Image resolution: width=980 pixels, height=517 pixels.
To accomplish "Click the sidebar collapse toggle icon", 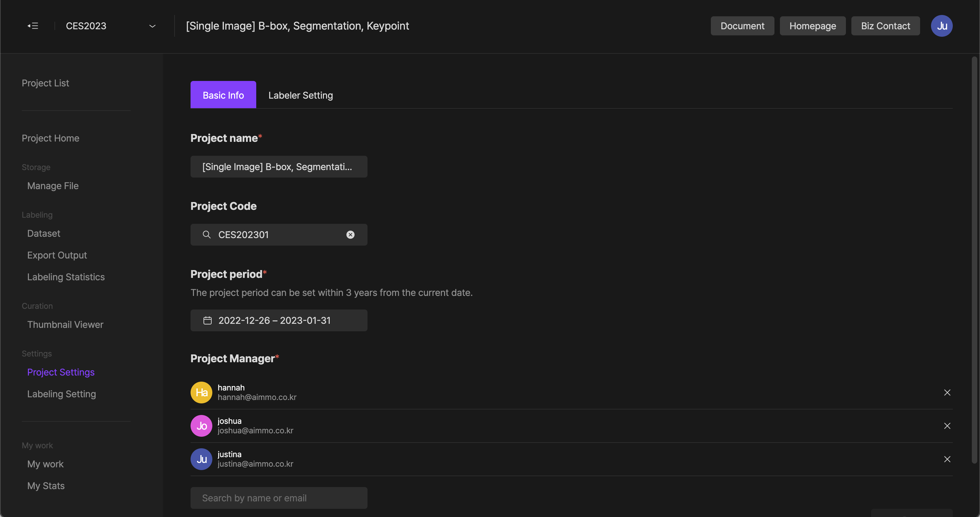I will pos(32,26).
